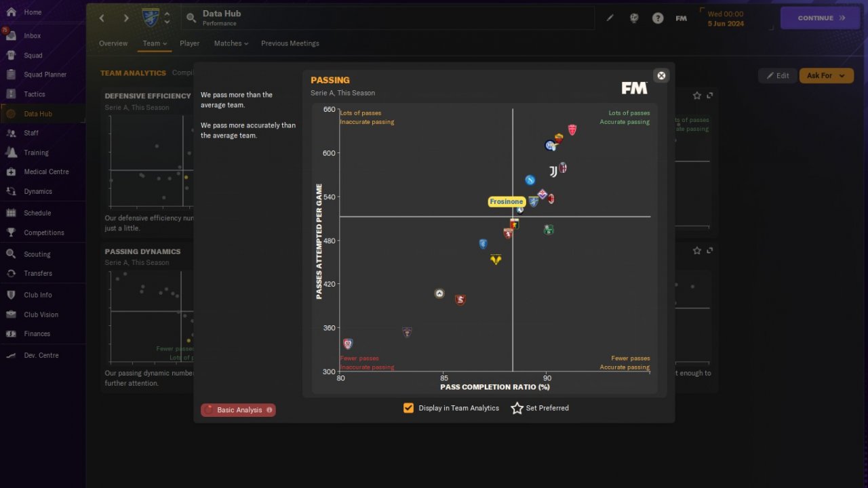
Task: Click the date Wed 5 Jun 2024
Action: click(x=726, y=18)
